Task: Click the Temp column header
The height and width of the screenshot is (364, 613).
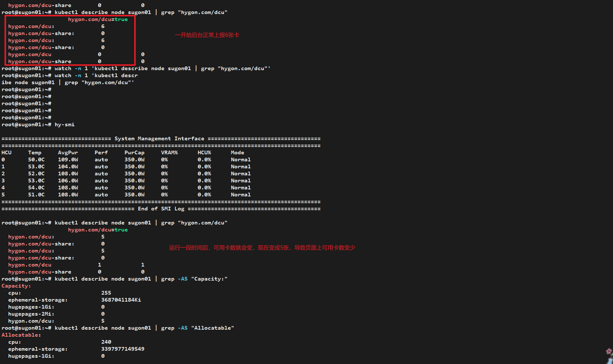Action: coord(35,153)
